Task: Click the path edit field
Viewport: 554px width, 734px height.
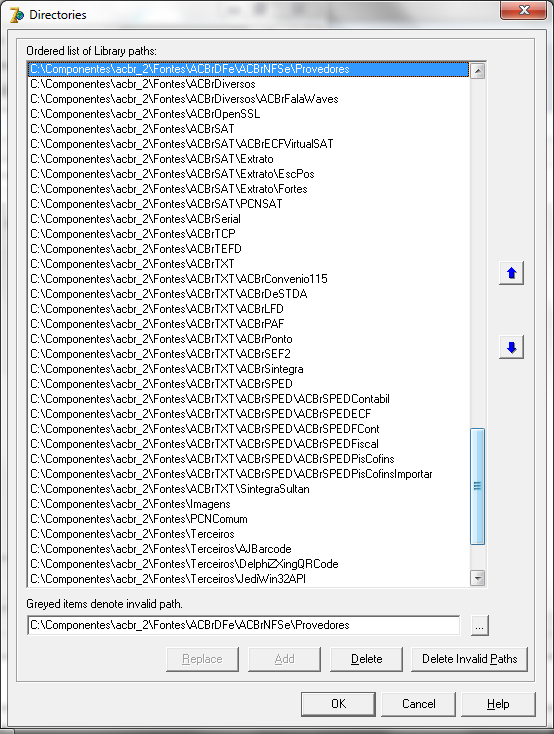Action: click(244, 625)
